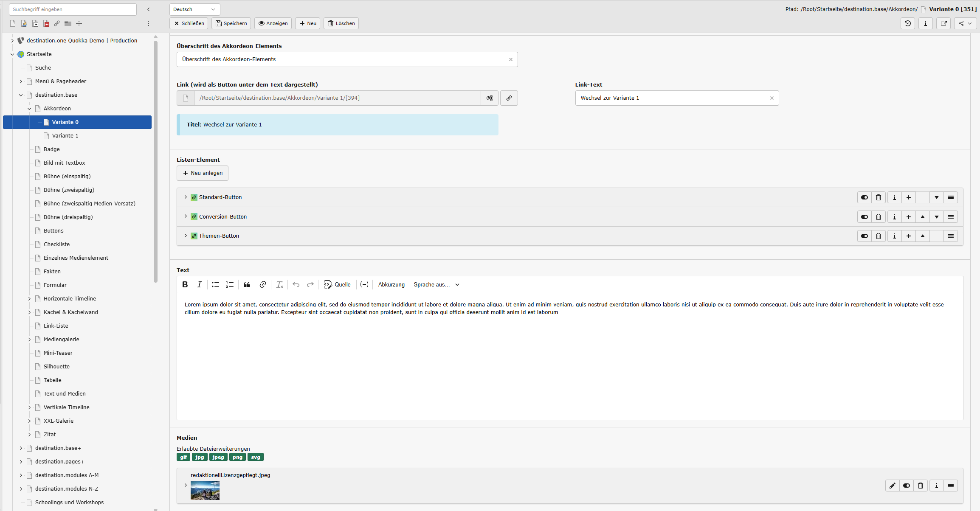The image size is (980, 511).
Task: Click the page tree vertical scrollbar
Action: (x=155, y=161)
